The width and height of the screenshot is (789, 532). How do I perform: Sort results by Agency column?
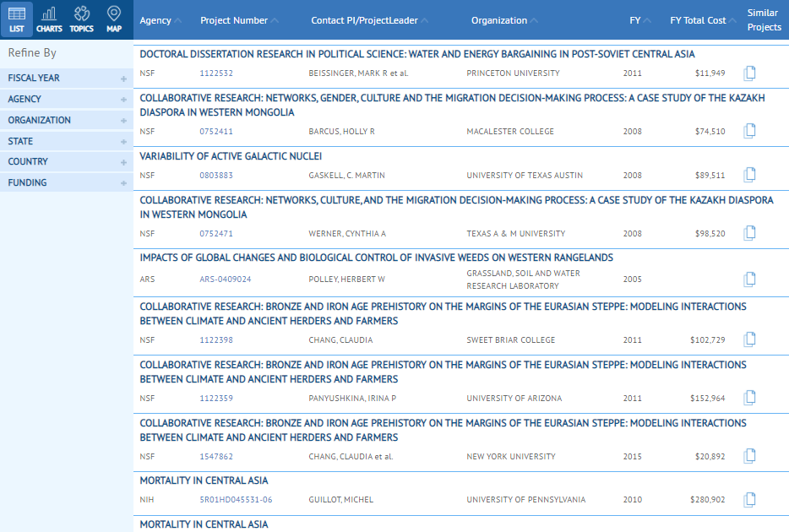point(161,20)
